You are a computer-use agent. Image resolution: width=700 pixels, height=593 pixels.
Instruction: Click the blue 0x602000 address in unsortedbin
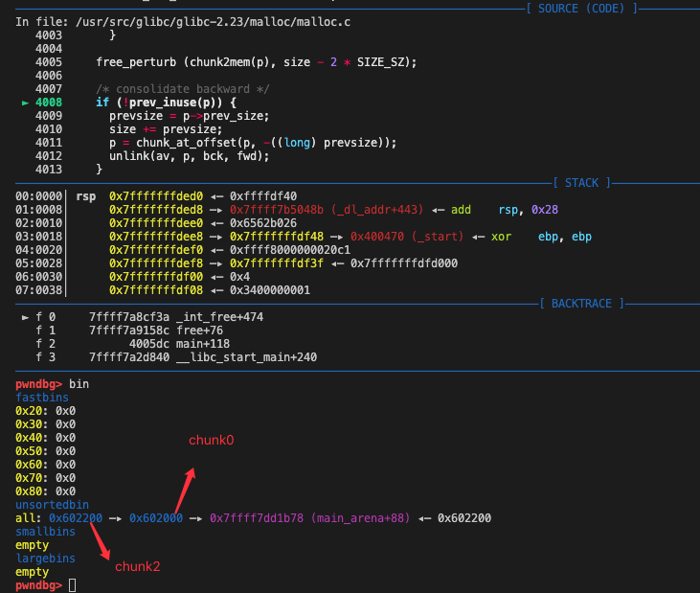155,517
